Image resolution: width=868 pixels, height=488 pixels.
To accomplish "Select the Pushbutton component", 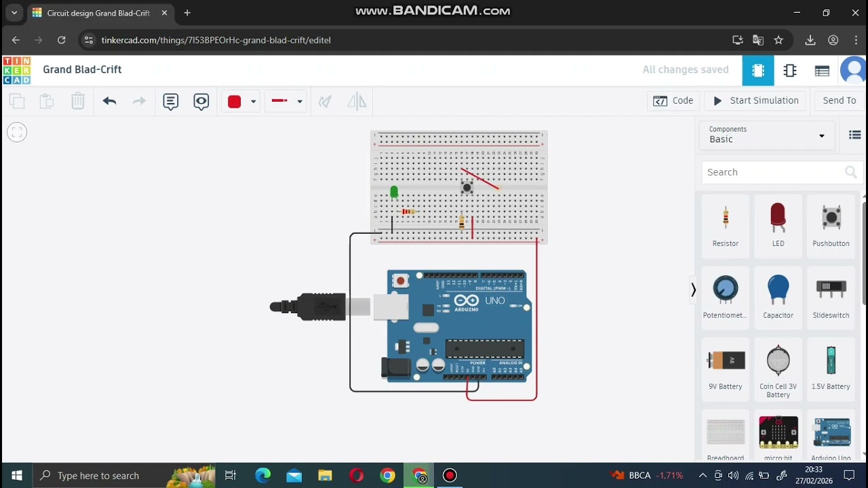I will [x=831, y=226].
